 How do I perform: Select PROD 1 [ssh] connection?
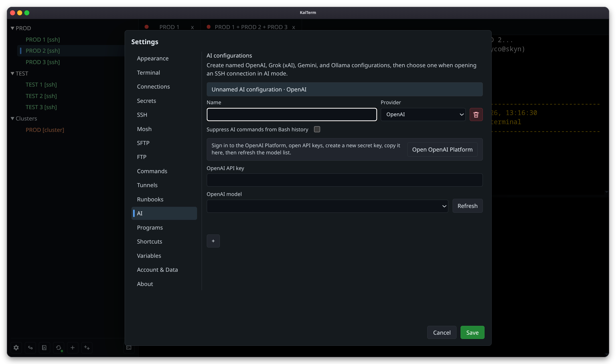pos(43,40)
